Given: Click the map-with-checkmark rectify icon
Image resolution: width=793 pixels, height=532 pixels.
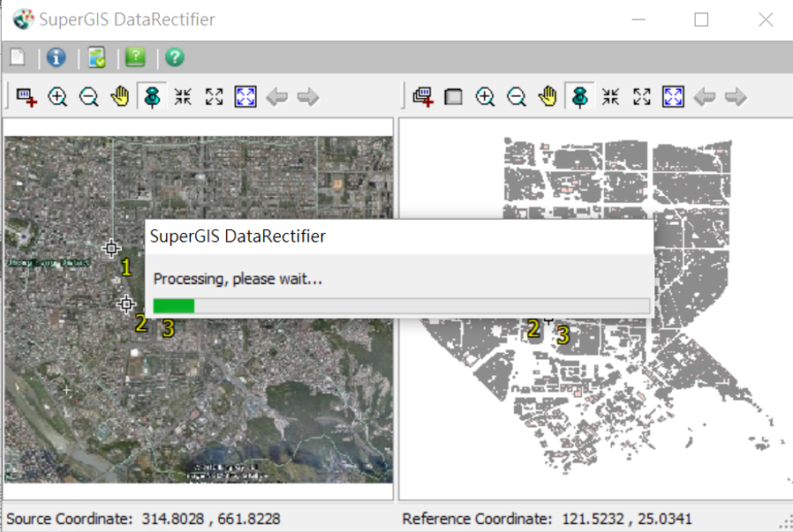Looking at the screenshot, I should 96,57.
